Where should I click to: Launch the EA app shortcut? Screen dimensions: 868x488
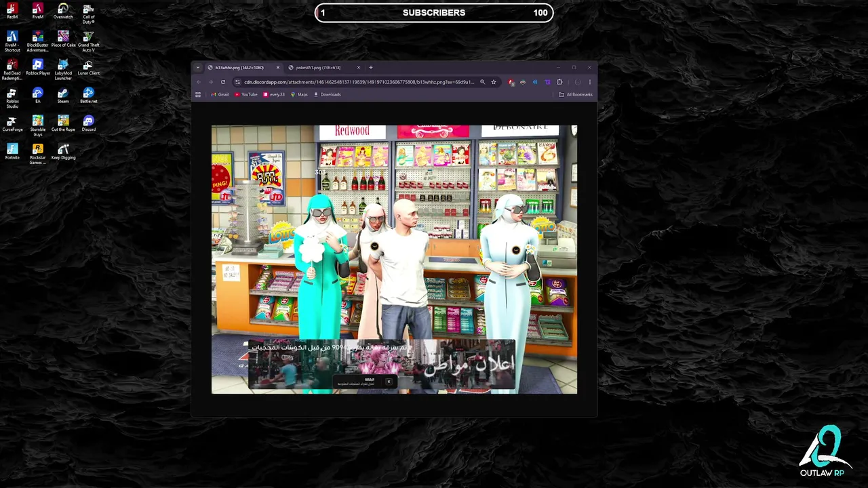pyautogui.click(x=38, y=96)
